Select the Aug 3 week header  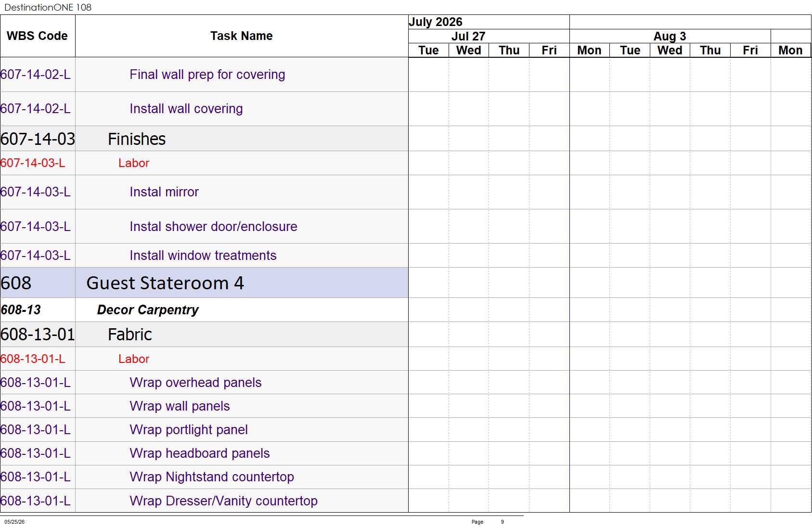670,36
